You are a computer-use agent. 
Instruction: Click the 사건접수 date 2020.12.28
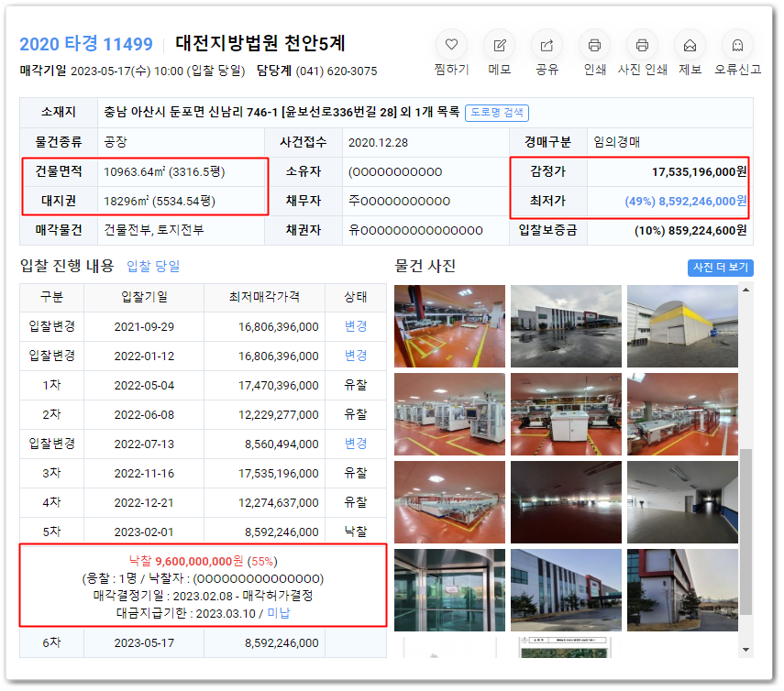(378, 143)
